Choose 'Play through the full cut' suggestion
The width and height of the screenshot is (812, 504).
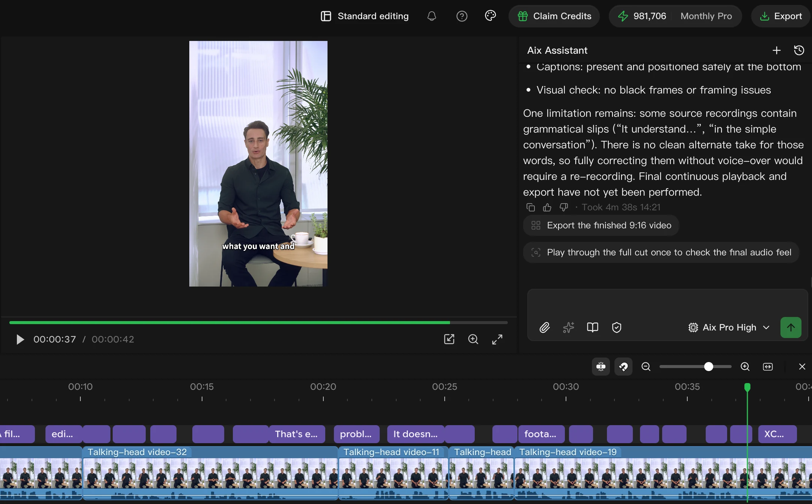pyautogui.click(x=661, y=252)
